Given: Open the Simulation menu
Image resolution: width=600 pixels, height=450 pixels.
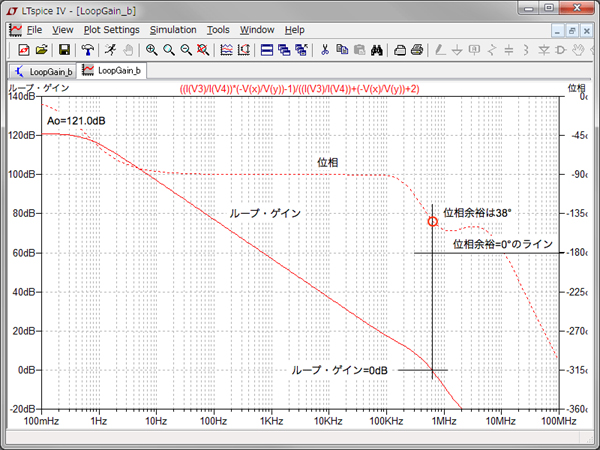Looking at the screenshot, I should 173,30.
